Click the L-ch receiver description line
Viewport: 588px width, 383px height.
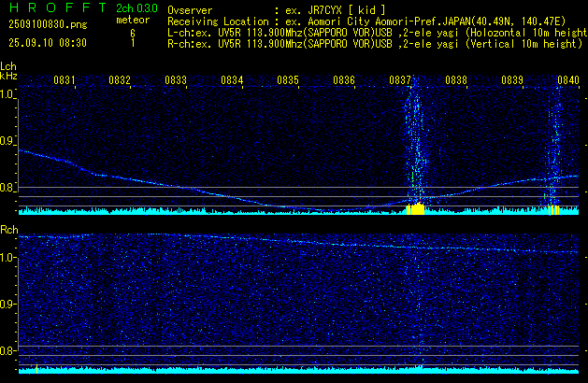378,33
